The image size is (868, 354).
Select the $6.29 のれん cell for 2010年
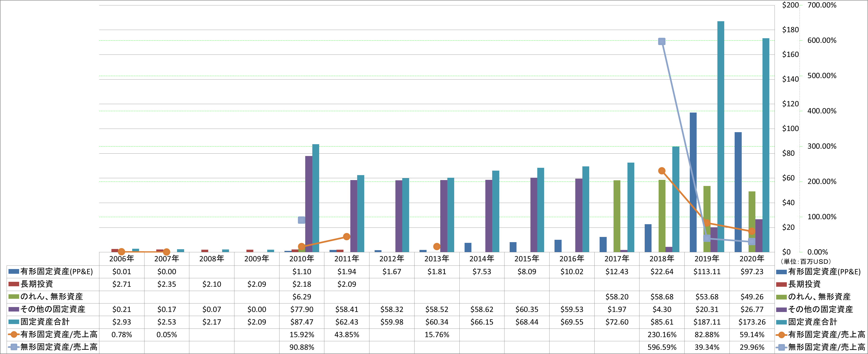coord(302,297)
